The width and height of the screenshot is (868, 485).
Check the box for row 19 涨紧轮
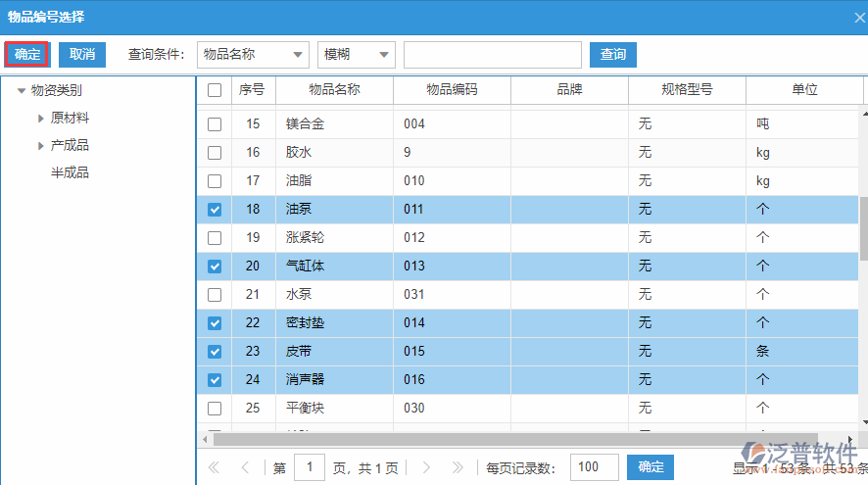click(215, 237)
